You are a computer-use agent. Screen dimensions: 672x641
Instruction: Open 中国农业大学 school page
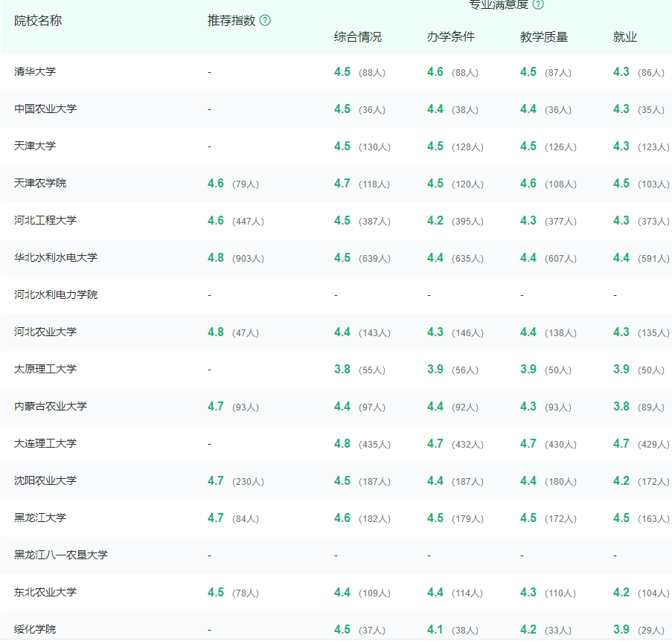(45, 109)
